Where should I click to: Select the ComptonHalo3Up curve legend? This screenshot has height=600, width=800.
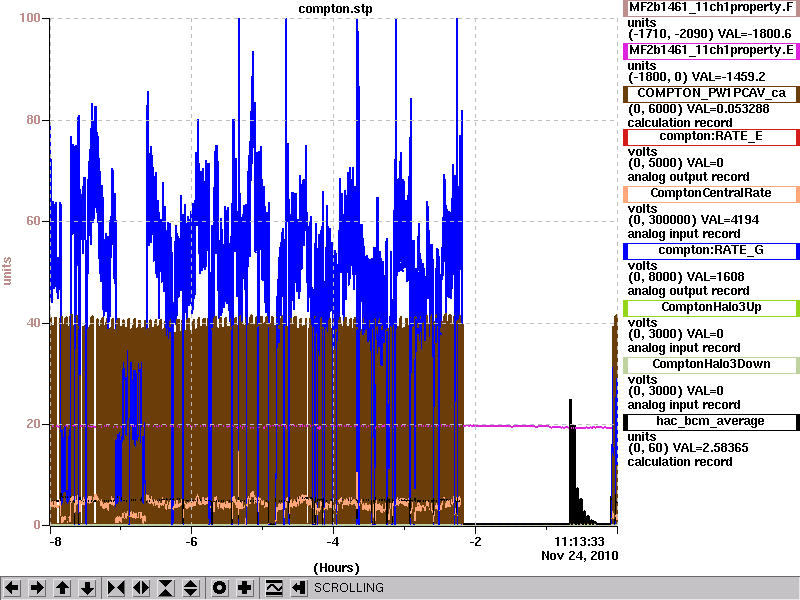(x=711, y=307)
